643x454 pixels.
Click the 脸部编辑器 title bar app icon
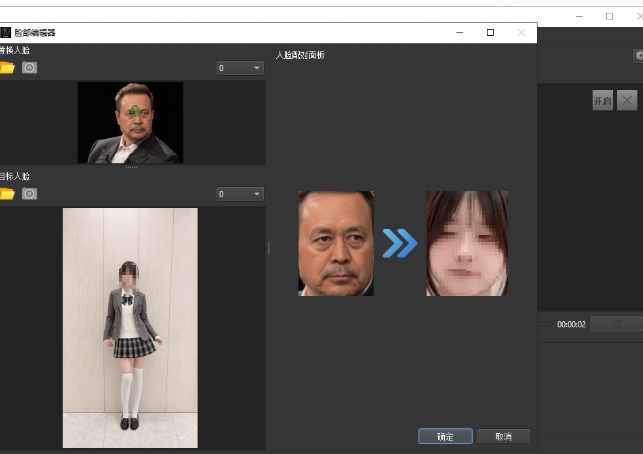coord(6,32)
